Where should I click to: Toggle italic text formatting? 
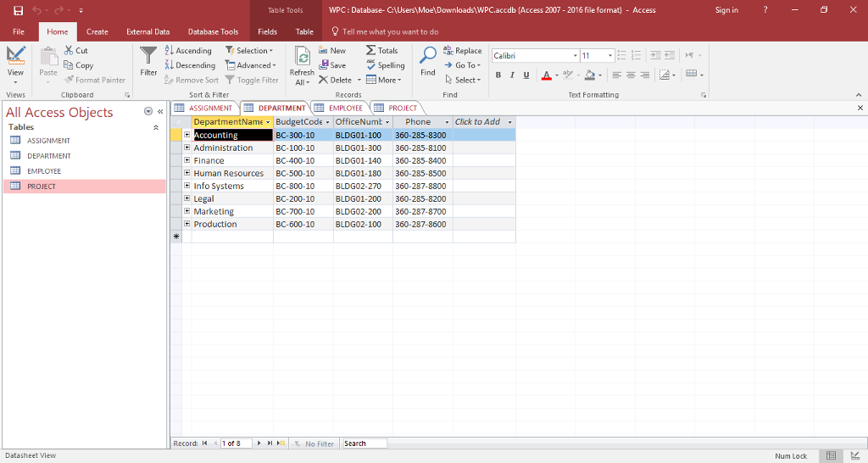point(512,75)
